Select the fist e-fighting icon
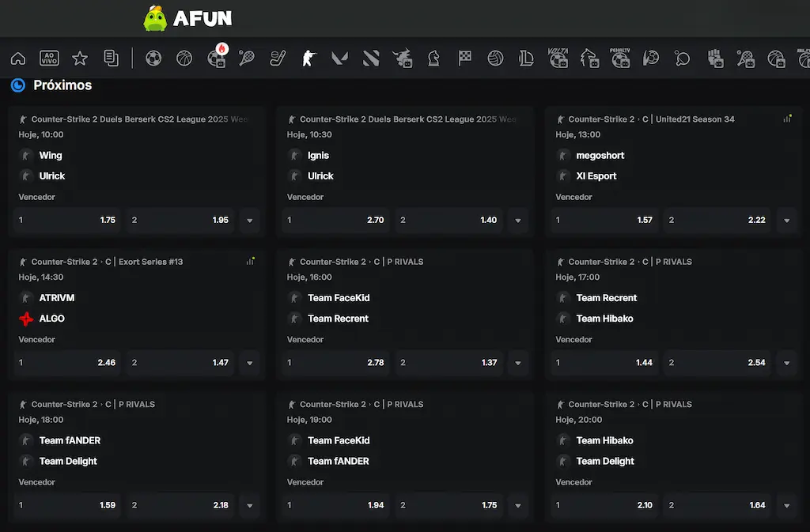Screen dimensions: 810x532 [x=715, y=58]
